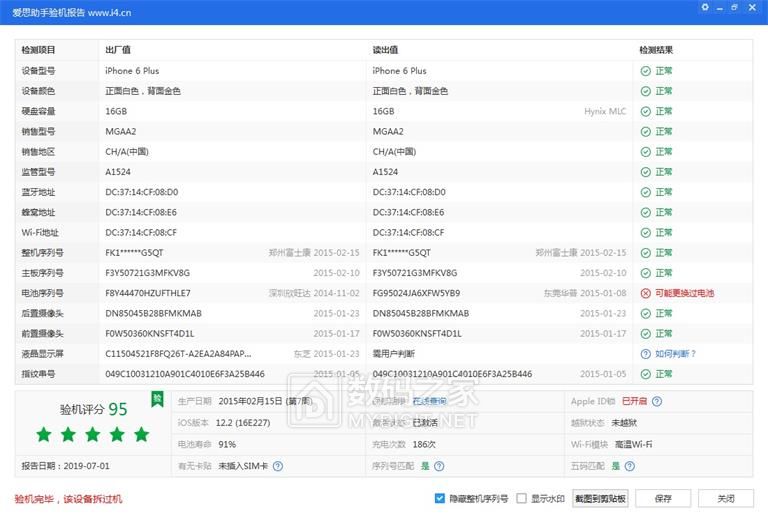Click the 截图到剪贴板 button
Image resolution: width=768 pixels, height=522 pixels.
pos(600,498)
